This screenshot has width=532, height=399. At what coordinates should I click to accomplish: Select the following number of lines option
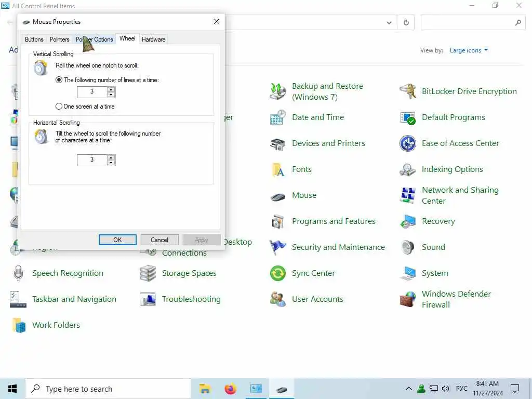(59, 80)
